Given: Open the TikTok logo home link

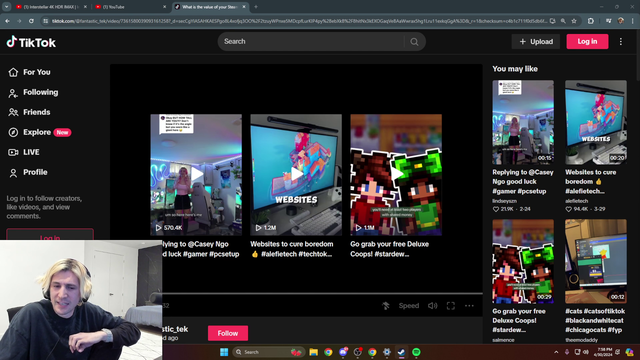Looking at the screenshot, I should [x=31, y=42].
